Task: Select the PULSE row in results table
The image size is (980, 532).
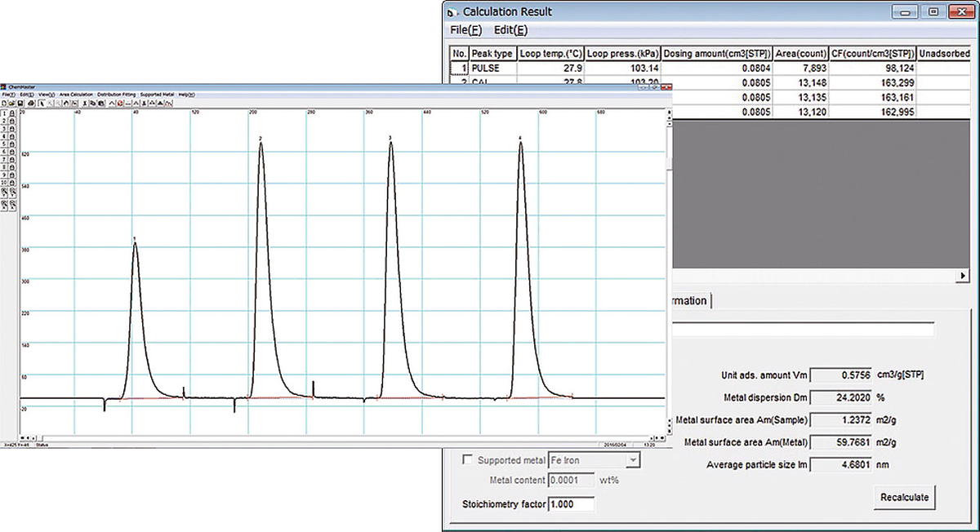Action: [x=485, y=69]
